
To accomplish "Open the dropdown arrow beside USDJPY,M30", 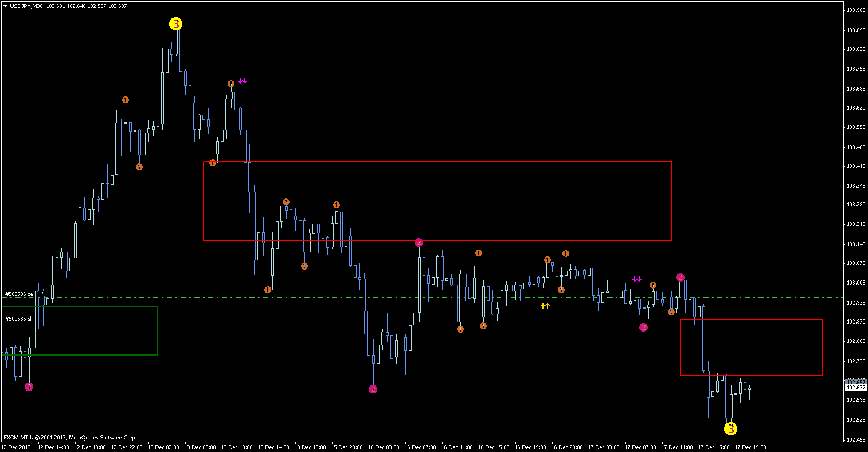I will tap(5, 6).
